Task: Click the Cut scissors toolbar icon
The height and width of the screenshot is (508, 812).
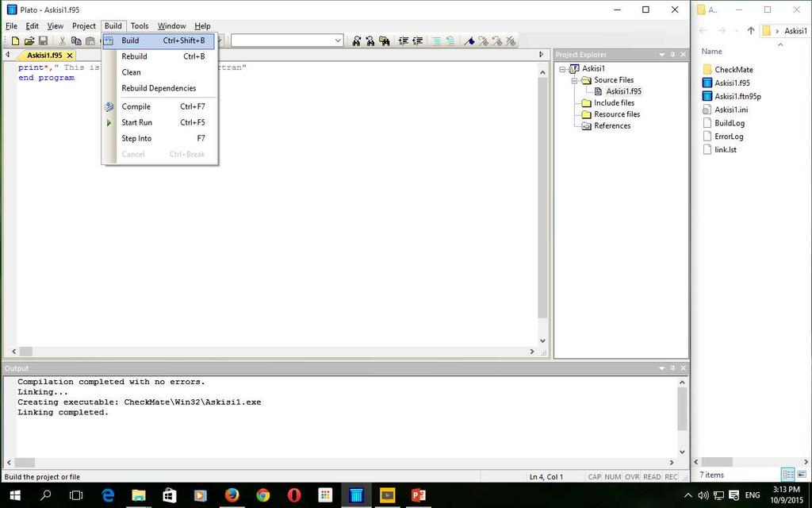Action: [62, 41]
